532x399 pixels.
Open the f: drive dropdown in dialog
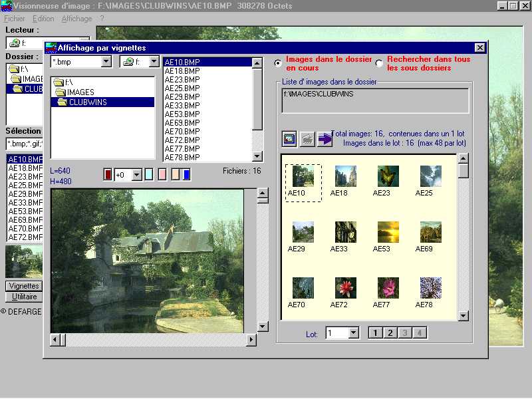(x=154, y=62)
